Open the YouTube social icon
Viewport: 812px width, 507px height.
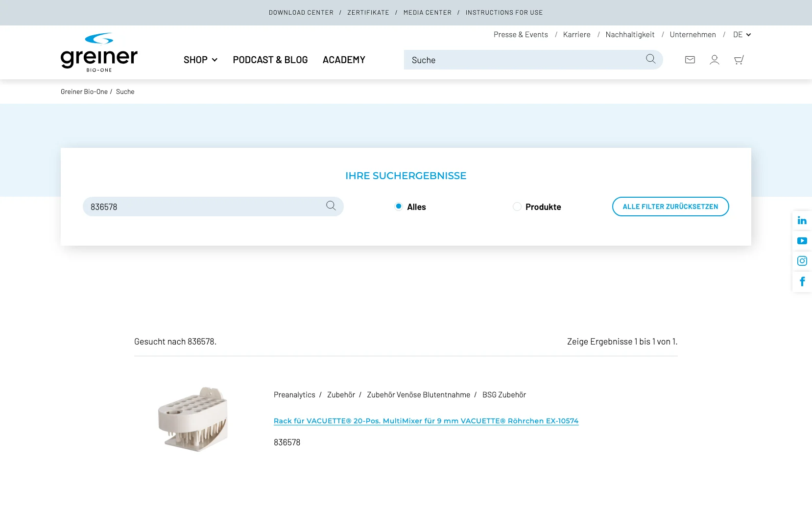coord(802,241)
